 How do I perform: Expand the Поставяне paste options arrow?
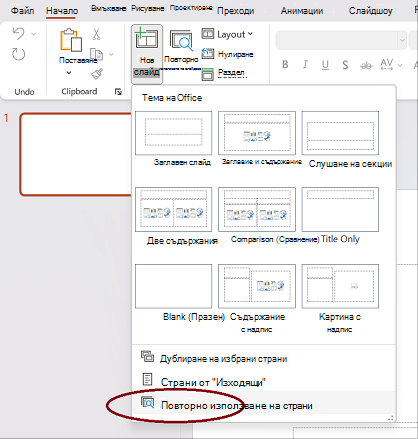click(69, 72)
